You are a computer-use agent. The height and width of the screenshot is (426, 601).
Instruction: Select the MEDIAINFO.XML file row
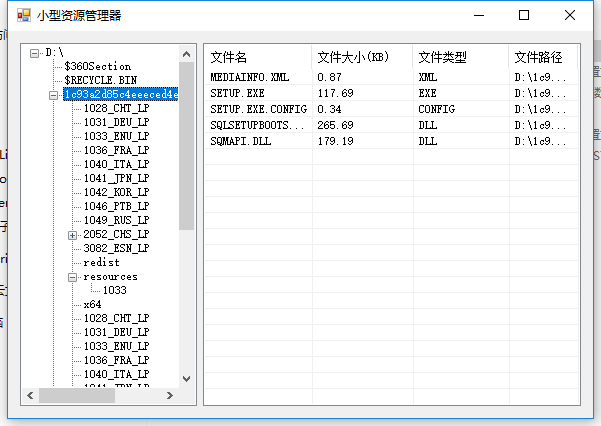click(391, 77)
